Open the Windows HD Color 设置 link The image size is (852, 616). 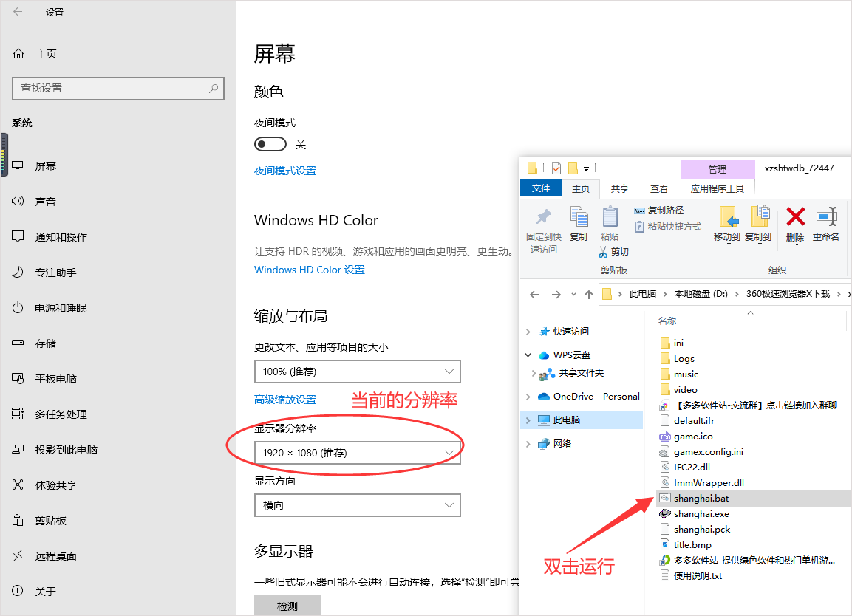309,270
